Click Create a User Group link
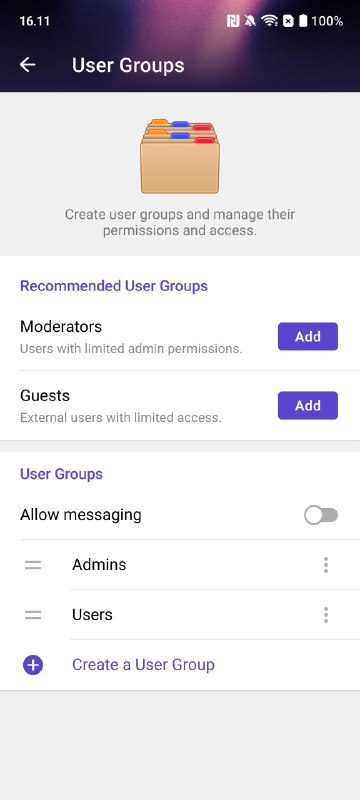 point(143,665)
